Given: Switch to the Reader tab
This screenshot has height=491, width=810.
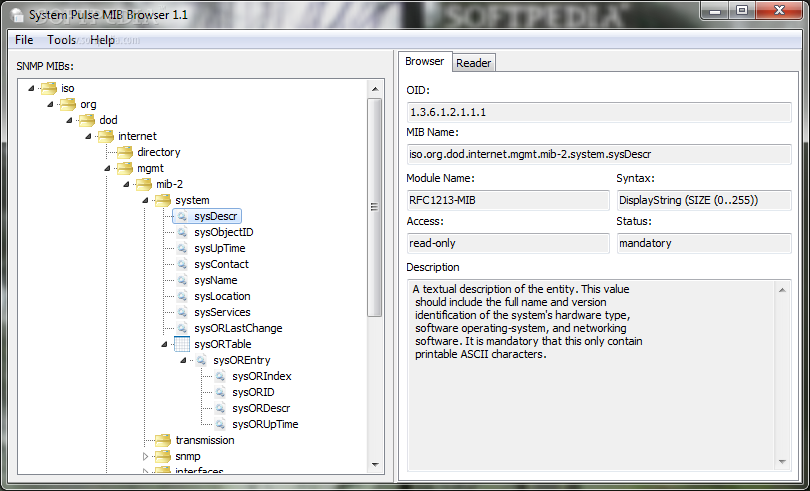Looking at the screenshot, I should (x=473, y=63).
